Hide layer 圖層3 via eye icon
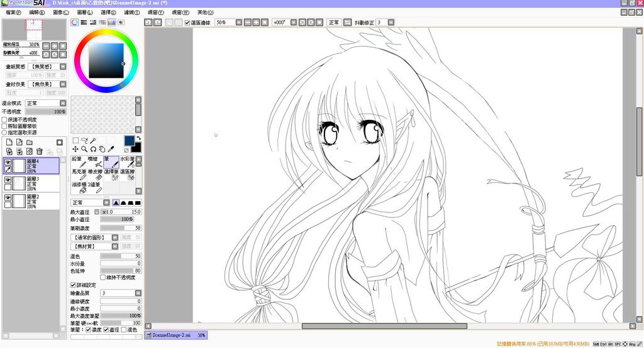Image resolution: width=644 pixels, height=348 pixels. [8, 180]
